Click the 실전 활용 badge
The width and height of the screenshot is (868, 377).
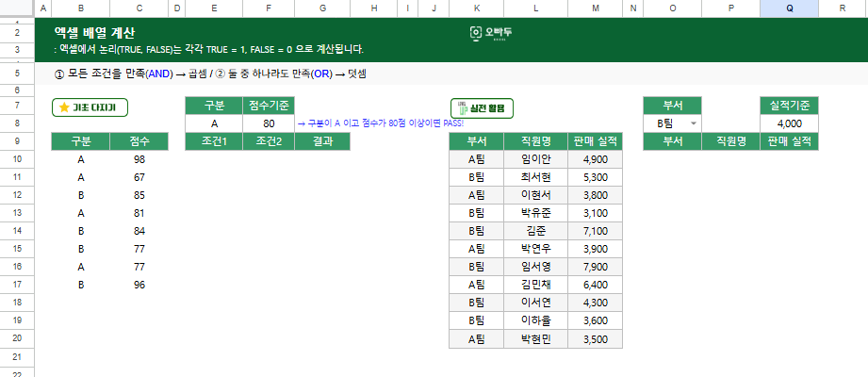pos(482,108)
